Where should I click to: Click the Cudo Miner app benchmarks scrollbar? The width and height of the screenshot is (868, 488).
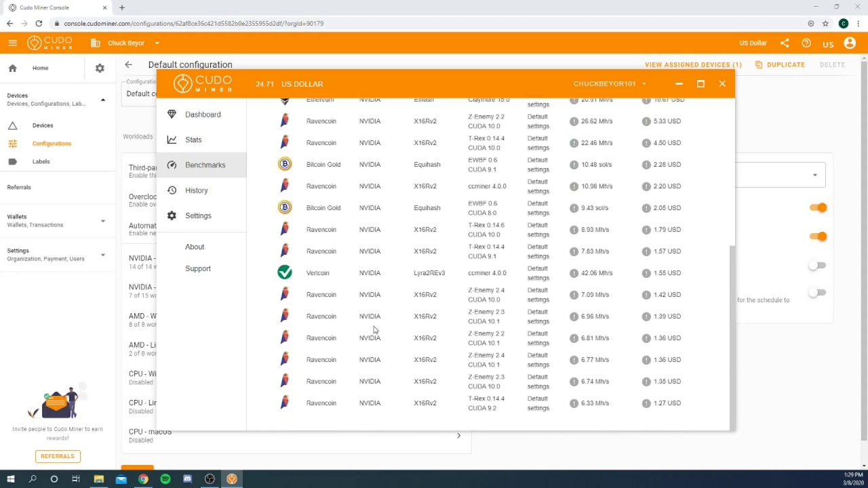pos(732,337)
